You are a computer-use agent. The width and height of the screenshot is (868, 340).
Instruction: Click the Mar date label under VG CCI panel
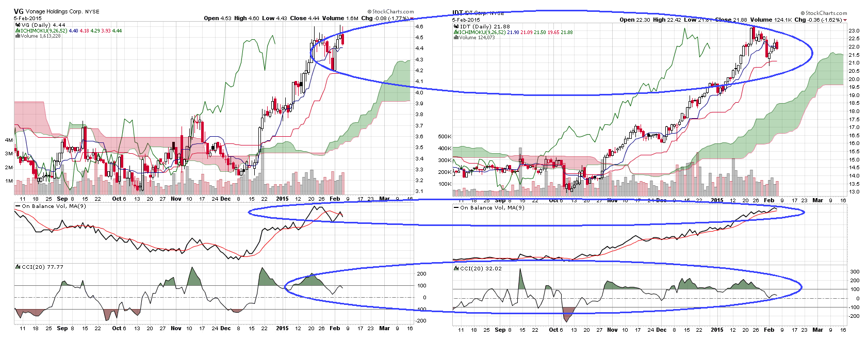(x=384, y=328)
